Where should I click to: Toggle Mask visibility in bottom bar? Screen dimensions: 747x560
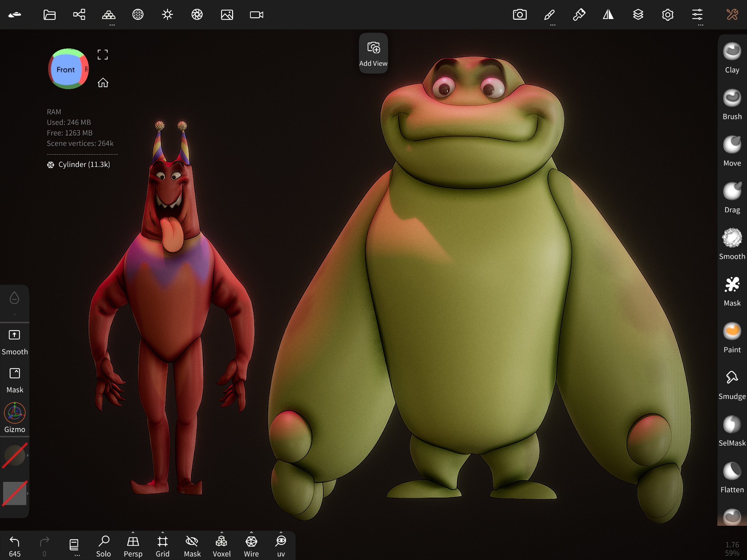click(x=192, y=546)
